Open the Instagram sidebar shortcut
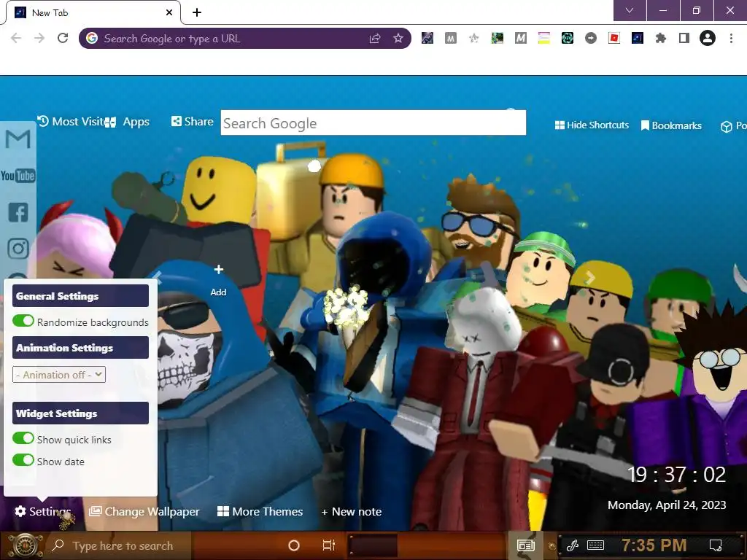This screenshot has width=747, height=560. coord(18,249)
